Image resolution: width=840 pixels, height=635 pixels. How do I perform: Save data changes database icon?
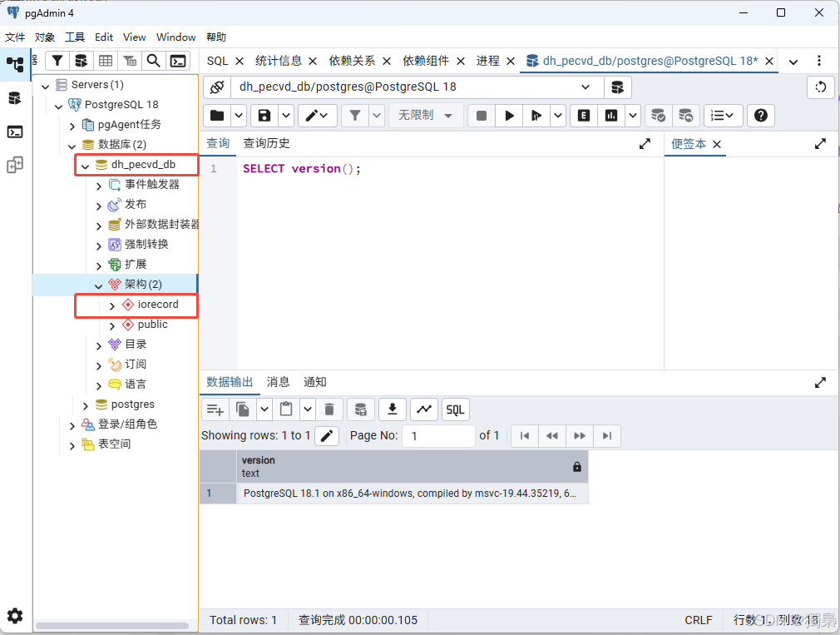tap(361, 410)
